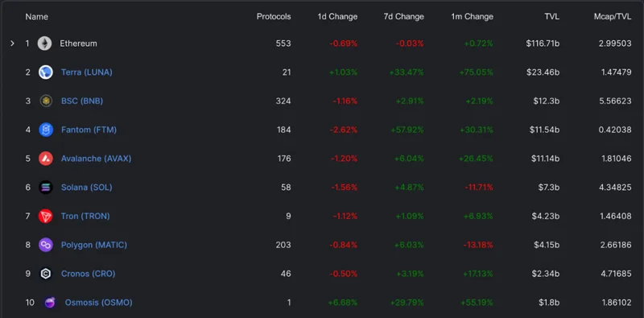
Task: Click Solana's Mcap/TVL value 4.34825
Action: (615, 188)
